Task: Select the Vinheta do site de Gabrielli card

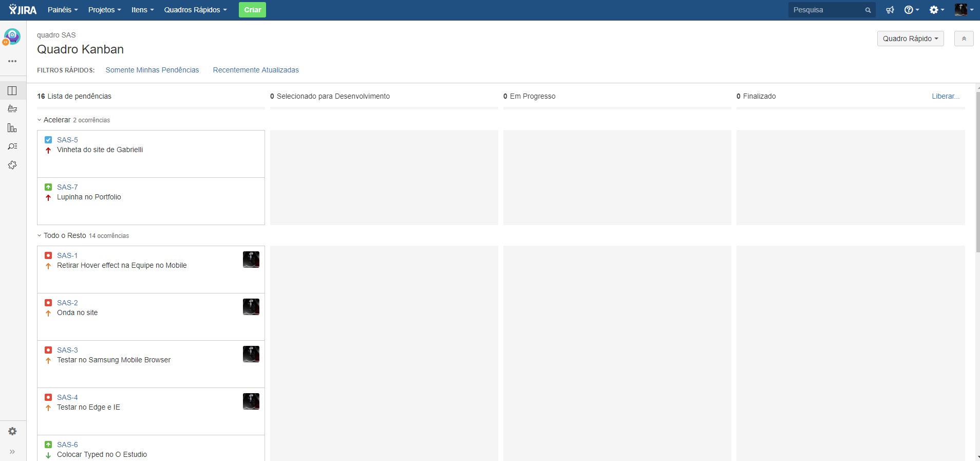Action: point(151,154)
